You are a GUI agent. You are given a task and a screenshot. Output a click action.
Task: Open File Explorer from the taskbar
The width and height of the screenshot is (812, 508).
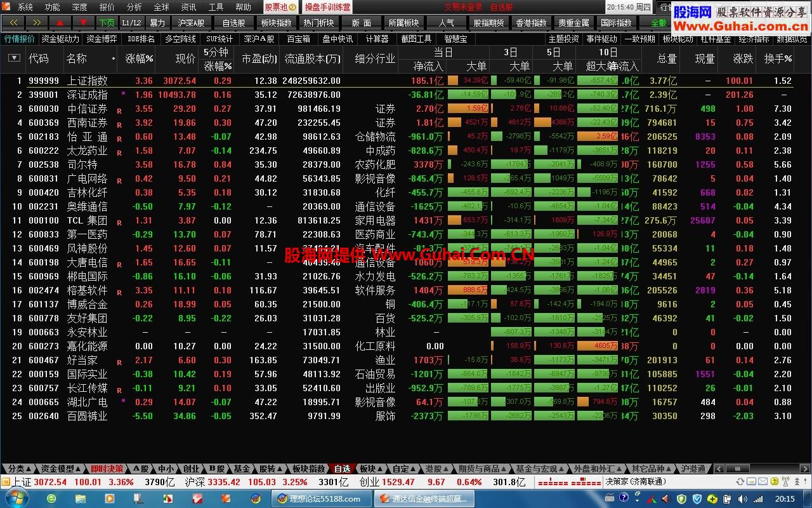81,498
